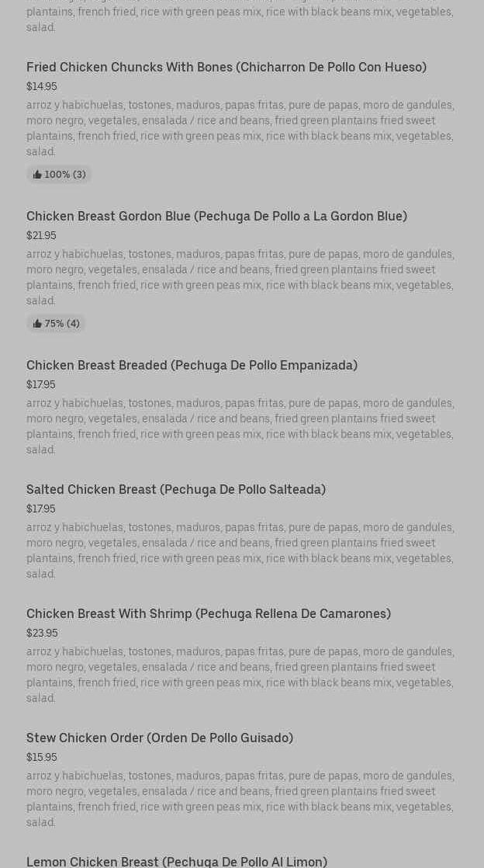The image size is (484, 868).
Task: Select Chicken Breast Gordon Blue menu item
Action: 216,216
